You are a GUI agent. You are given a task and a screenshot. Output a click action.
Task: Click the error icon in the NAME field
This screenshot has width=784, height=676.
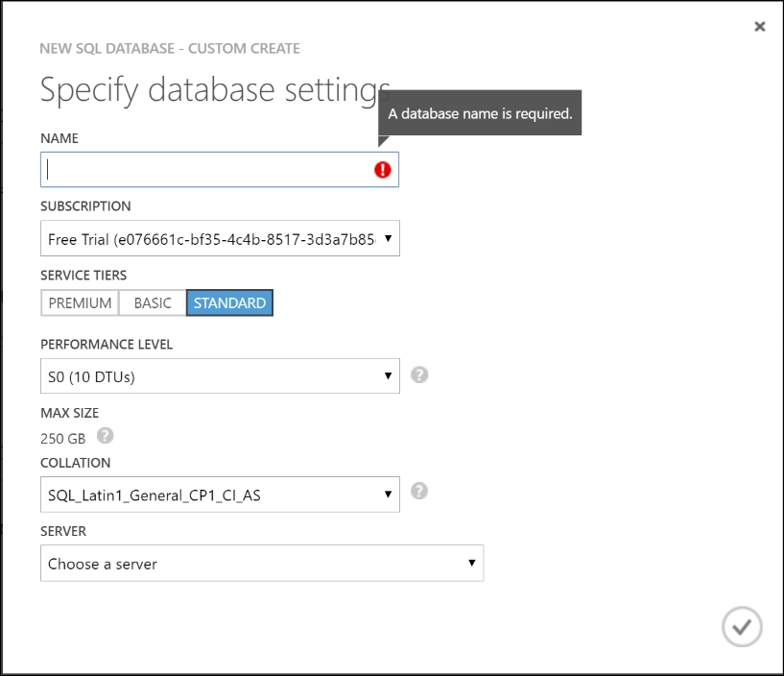381,169
